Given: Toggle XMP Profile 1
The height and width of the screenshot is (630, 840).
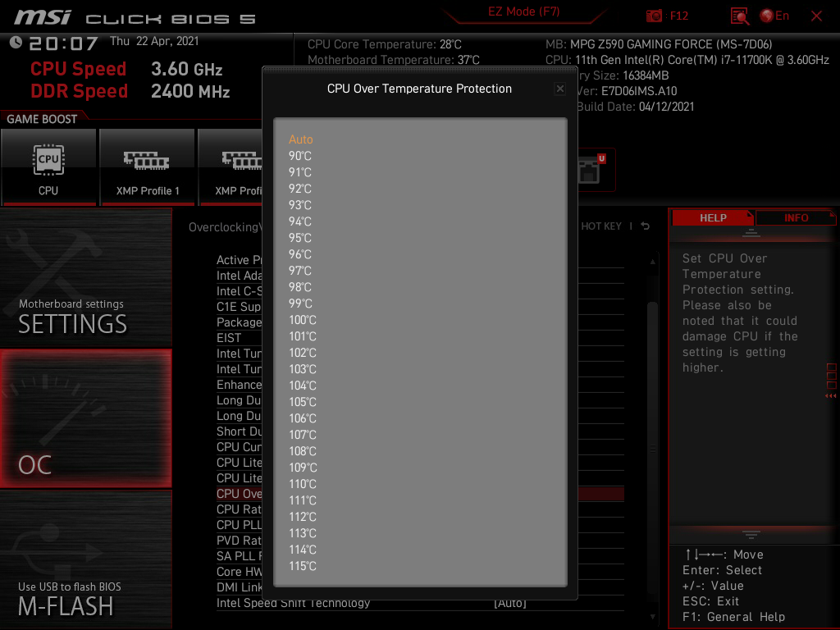Looking at the screenshot, I should click(x=148, y=167).
